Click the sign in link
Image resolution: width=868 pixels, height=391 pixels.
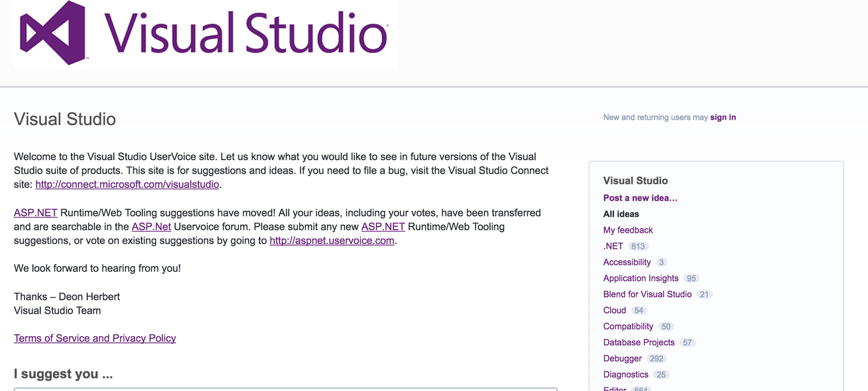pyautogui.click(x=723, y=117)
